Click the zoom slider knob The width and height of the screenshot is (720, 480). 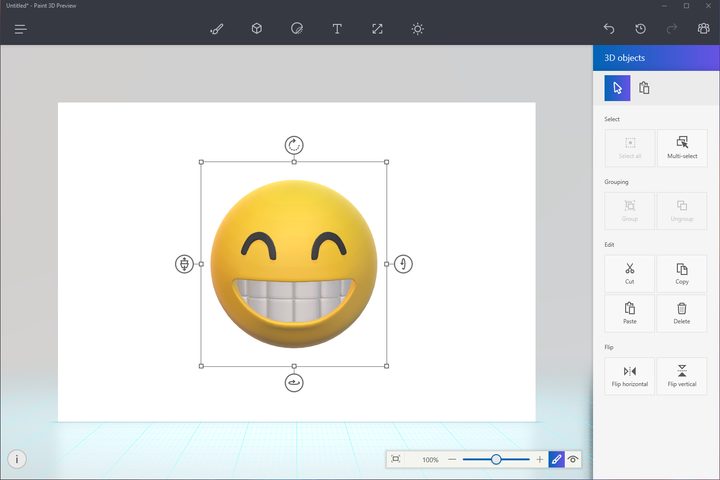[496, 459]
